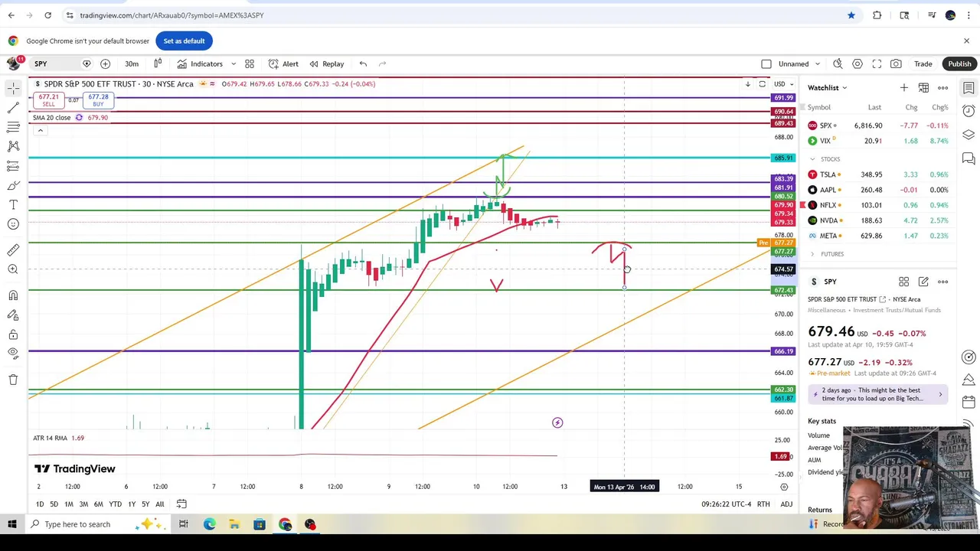The width and height of the screenshot is (980, 551).
Task: Select the 3M date range
Action: [x=83, y=504]
